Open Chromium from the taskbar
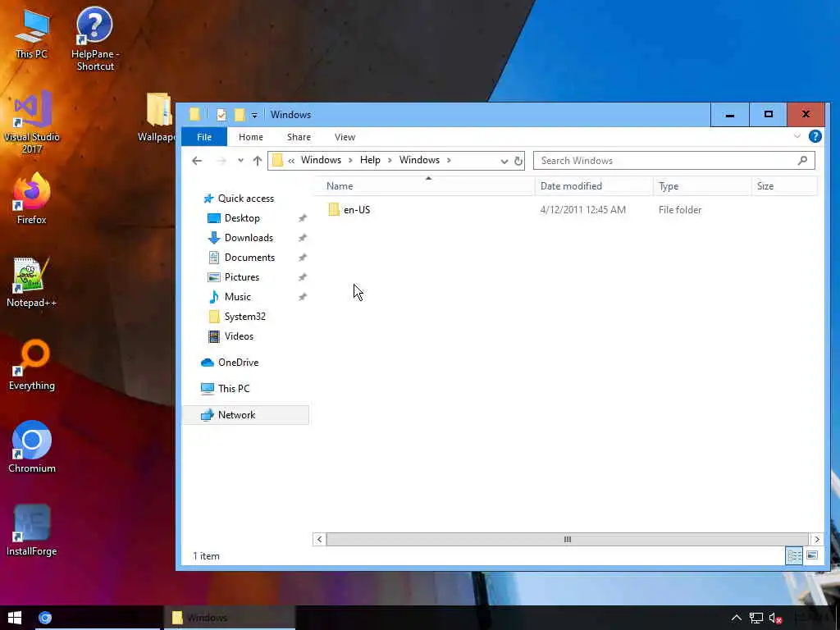Image resolution: width=840 pixels, height=630 pixels. (45, 618)
